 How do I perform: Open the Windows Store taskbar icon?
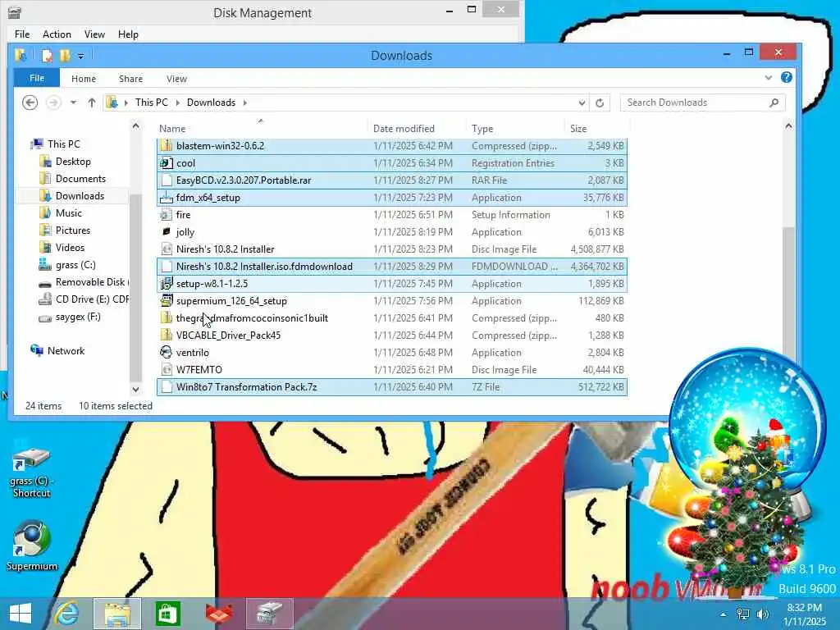pyautogui.click(x=167, y=614)
